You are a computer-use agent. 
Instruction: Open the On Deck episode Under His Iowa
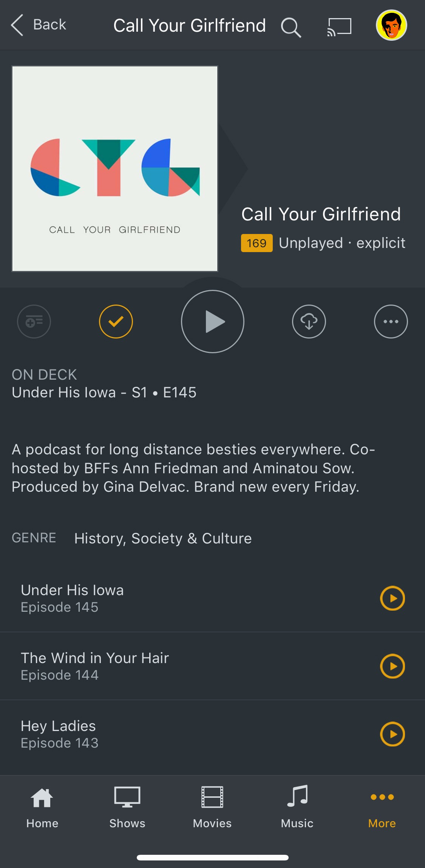point(104,392)
